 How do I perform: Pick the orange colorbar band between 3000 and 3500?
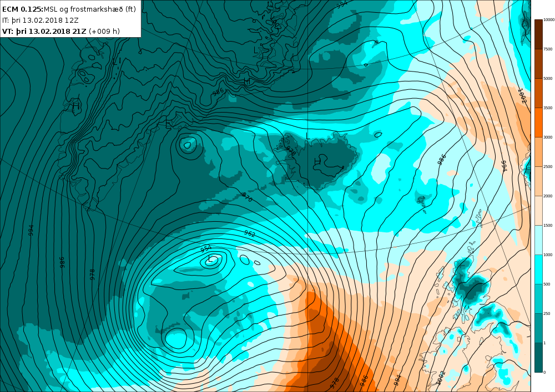click(x=538, y=123)
